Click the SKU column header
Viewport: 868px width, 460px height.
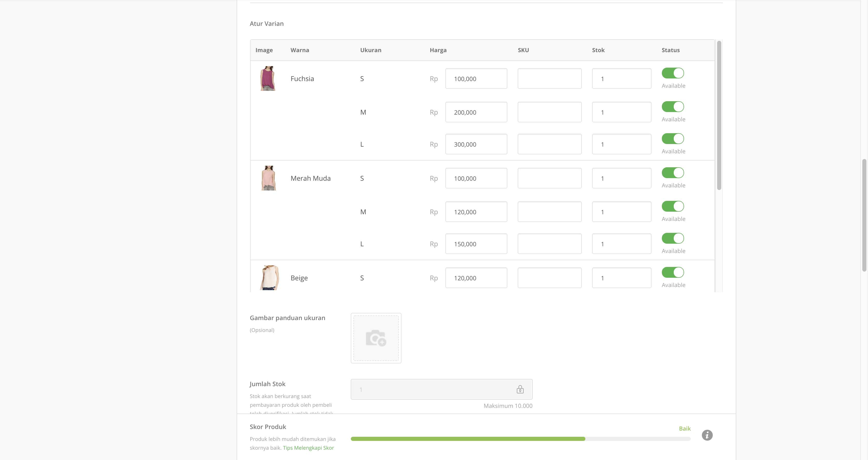tap(523, 50)
